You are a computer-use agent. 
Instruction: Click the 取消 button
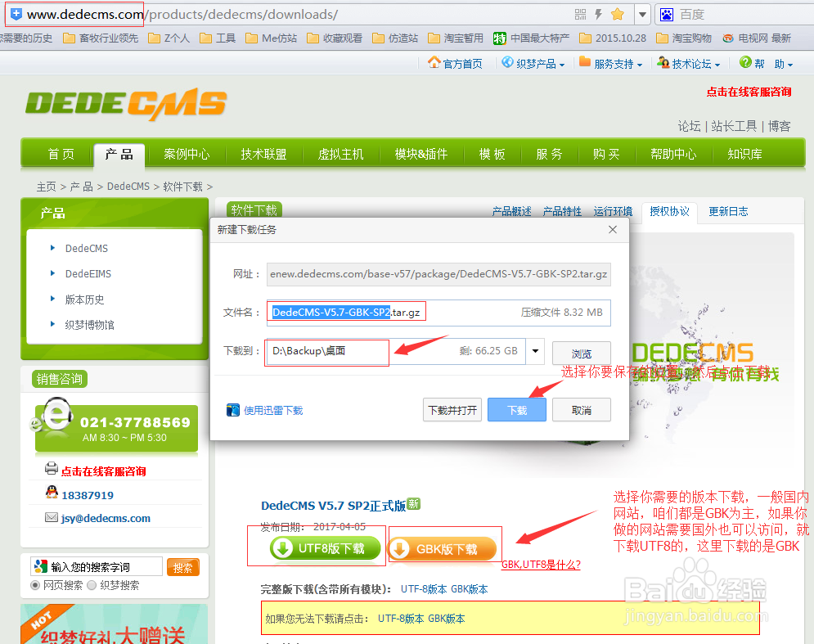pyautogui.click(x=582, y=410)
